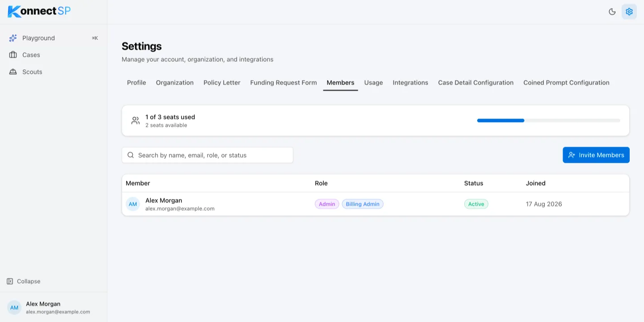Click the Scouts hat icon
This screenshot has width=644, height=322.
13,72
